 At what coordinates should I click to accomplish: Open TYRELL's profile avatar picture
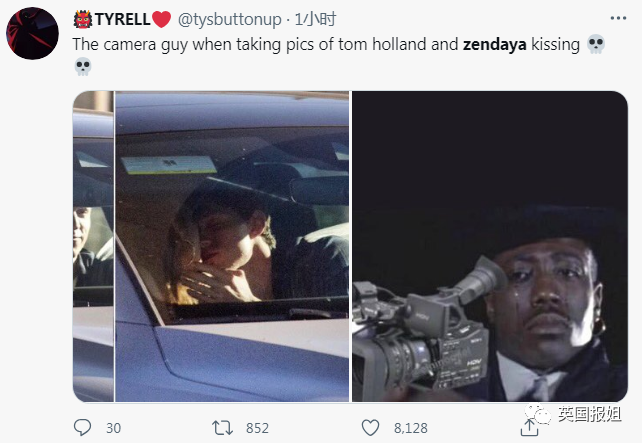click(32, 33)
